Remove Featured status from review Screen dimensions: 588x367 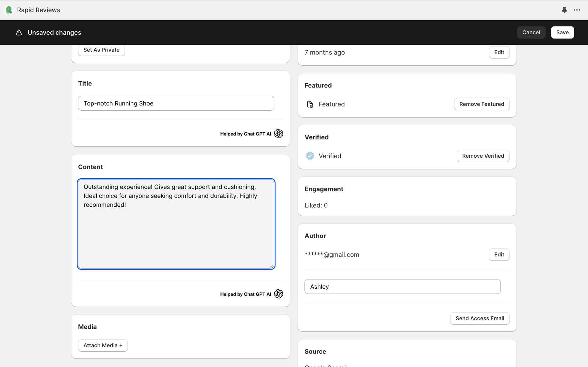click(482, 104)
